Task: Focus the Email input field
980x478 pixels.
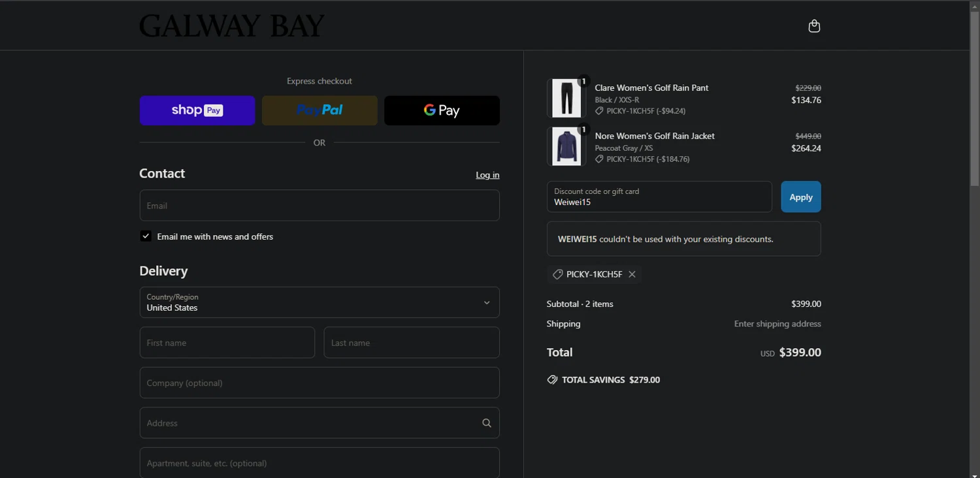Action: (x=319, y=205)
